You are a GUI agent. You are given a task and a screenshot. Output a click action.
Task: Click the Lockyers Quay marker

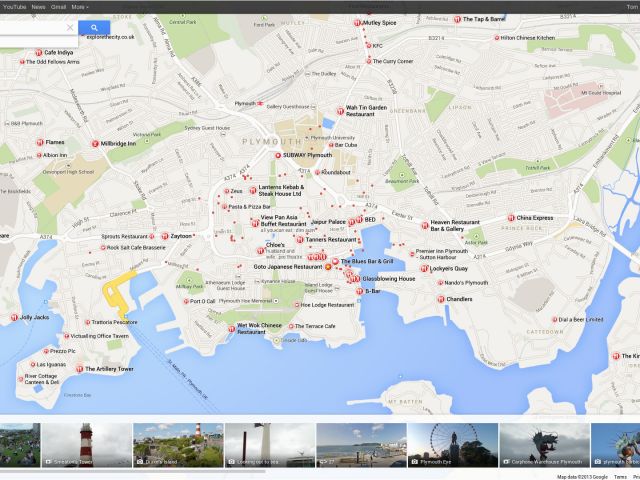424,269
